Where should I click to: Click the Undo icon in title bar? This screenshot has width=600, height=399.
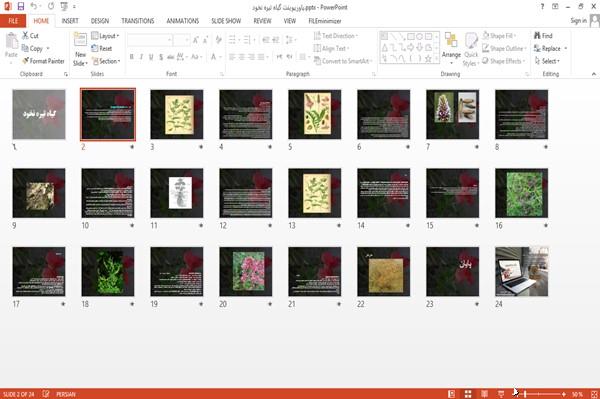pos(34,7)
